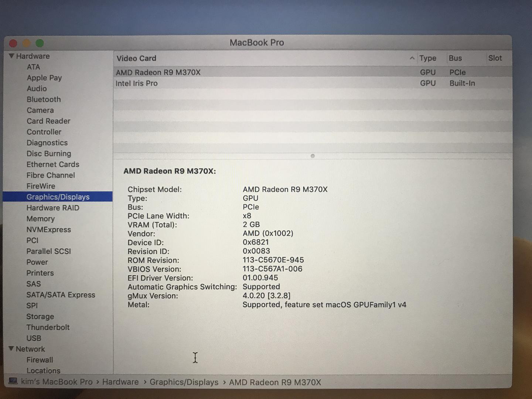Screen dimensions: 532x399
Task: Select Card Reader in sidebar
Action: (48, 121)
